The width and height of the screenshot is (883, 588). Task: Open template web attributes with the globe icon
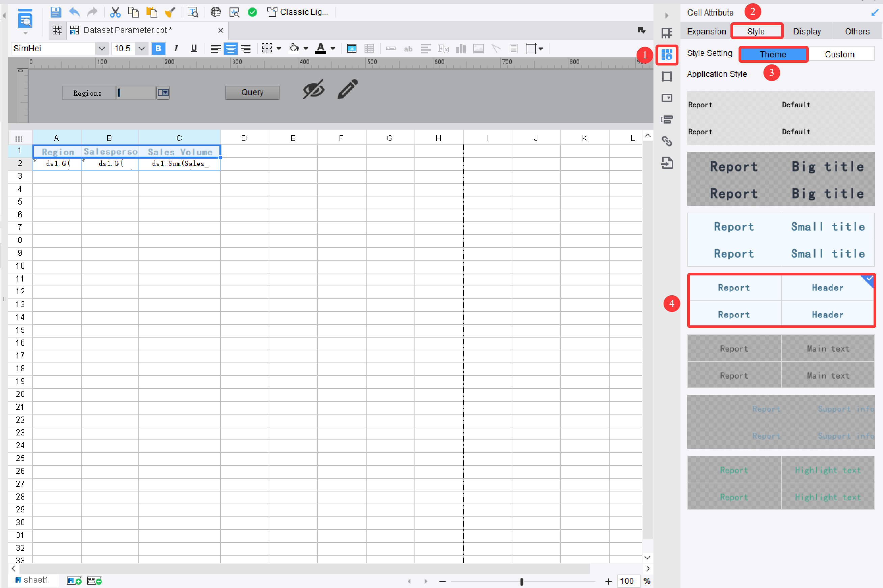216,12
